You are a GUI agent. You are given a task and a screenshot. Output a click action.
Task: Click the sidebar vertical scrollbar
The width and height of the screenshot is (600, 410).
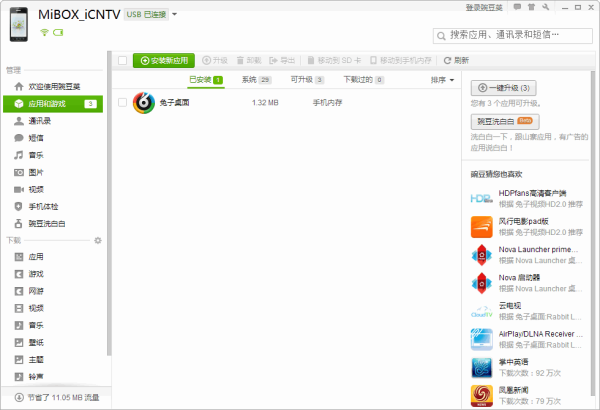(109, 203)
